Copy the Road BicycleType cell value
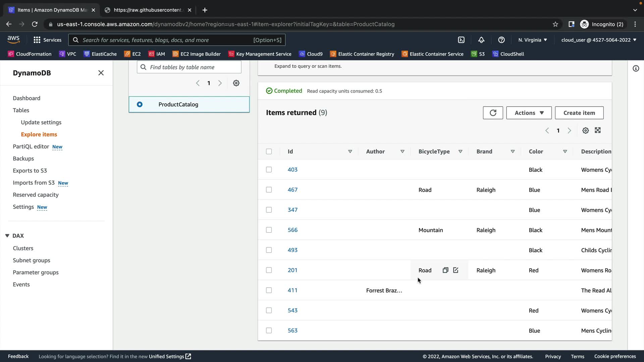The height and width of the screenshot is (362, 644). coord(445,270)
